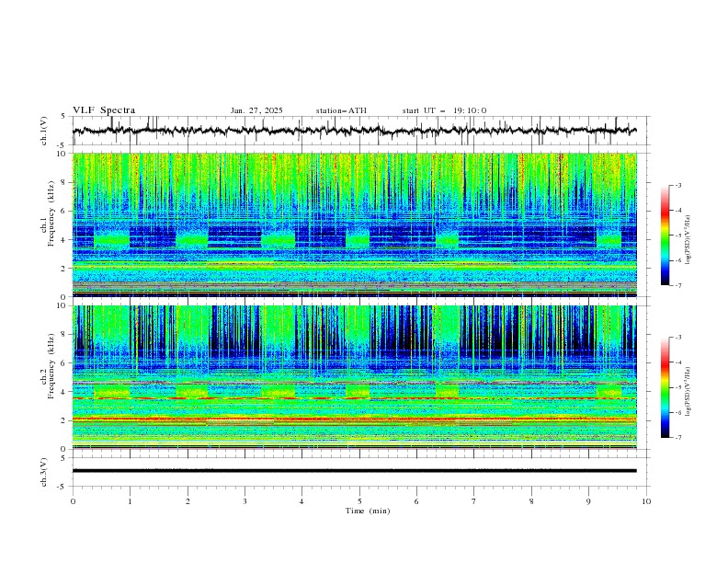Image resolution: width=728 pixels, height=563 pixels.
Task: Click the "-3" tick on ch.1 colorbar
Action: coord(678,186)
